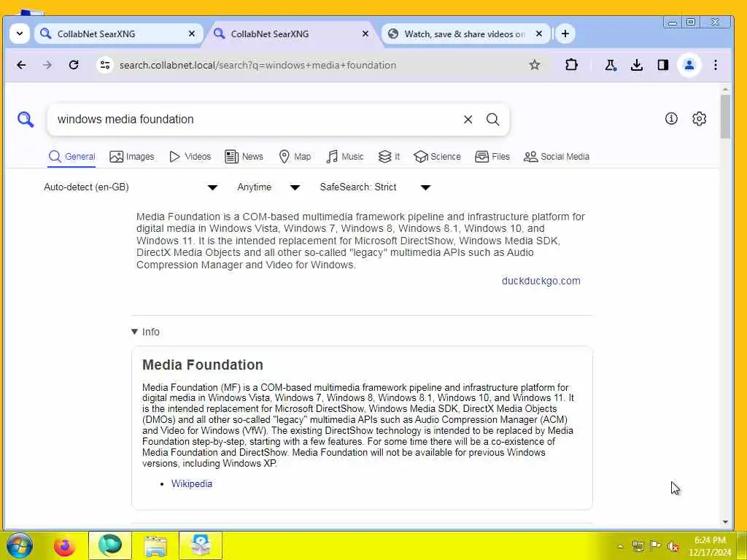Open a new browser tab
Image resolution: width=747 pixels, height=560 pixels.
pos(565,34)
